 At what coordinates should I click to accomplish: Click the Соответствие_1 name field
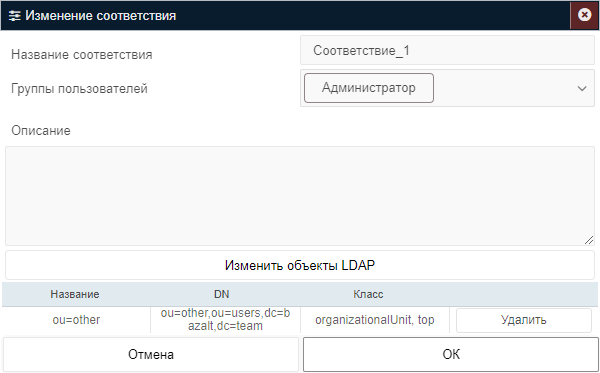tap(447, 50)
